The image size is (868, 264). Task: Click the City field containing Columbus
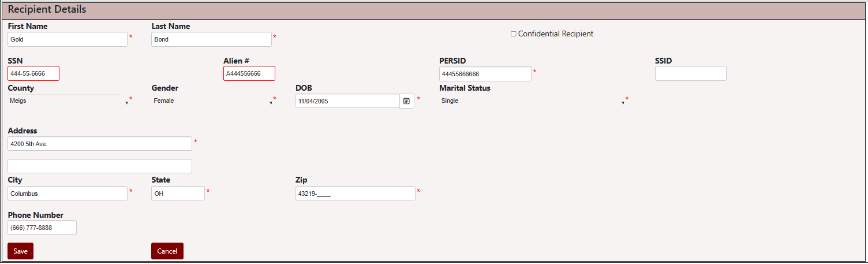coord(68,194)
